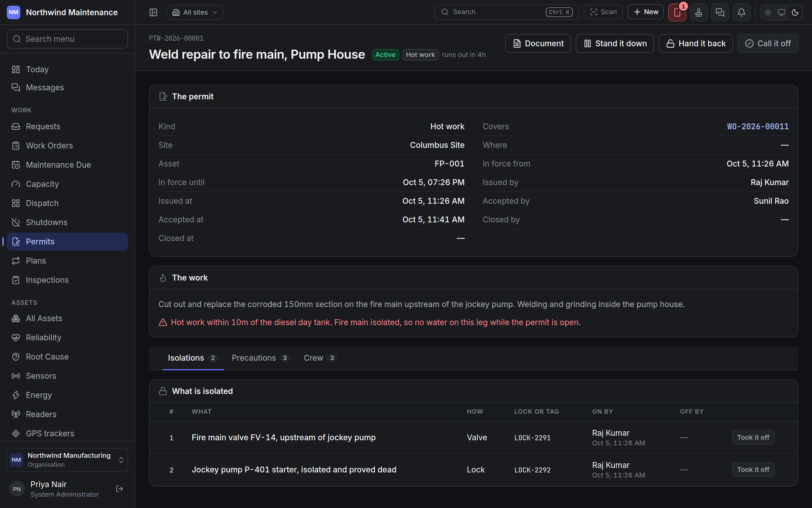The height and width of the screenshot is (508, 812).
Task: Open the Sensors page
Action: (67, 376)
